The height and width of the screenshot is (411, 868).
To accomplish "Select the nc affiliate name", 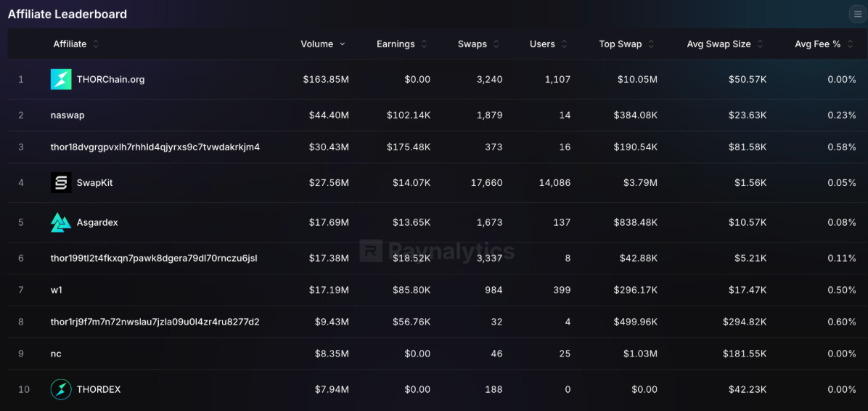I will 56,354.
